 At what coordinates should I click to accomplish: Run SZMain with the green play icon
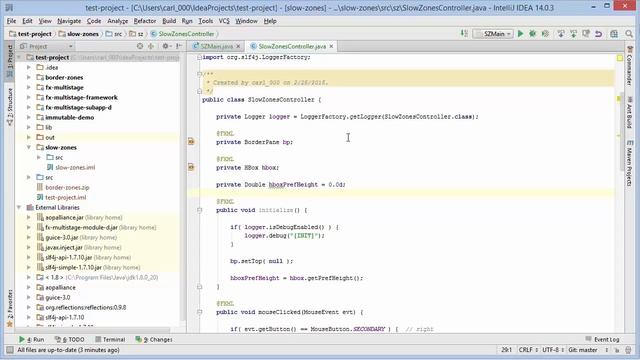click(520, 34)
